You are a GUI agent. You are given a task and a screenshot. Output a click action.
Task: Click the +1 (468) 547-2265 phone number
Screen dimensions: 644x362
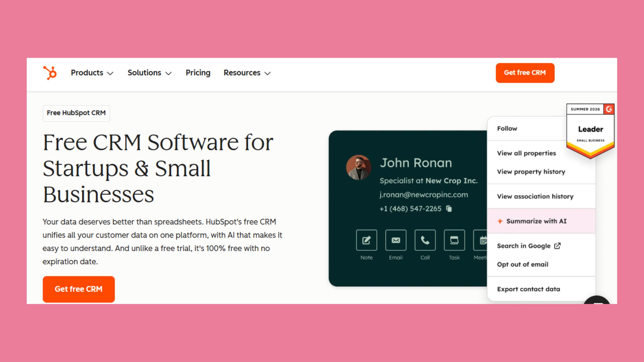[410, 209]
